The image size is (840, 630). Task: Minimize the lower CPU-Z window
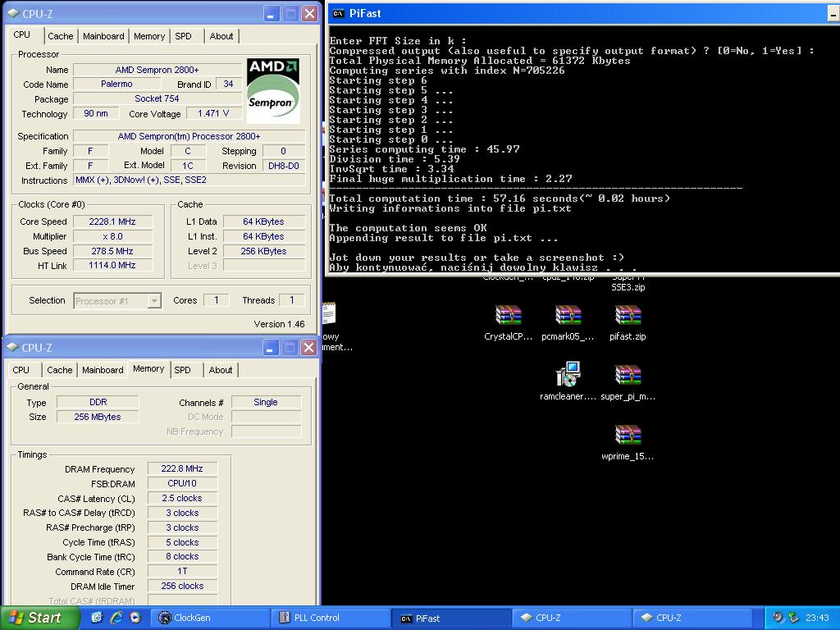(271, 348)
